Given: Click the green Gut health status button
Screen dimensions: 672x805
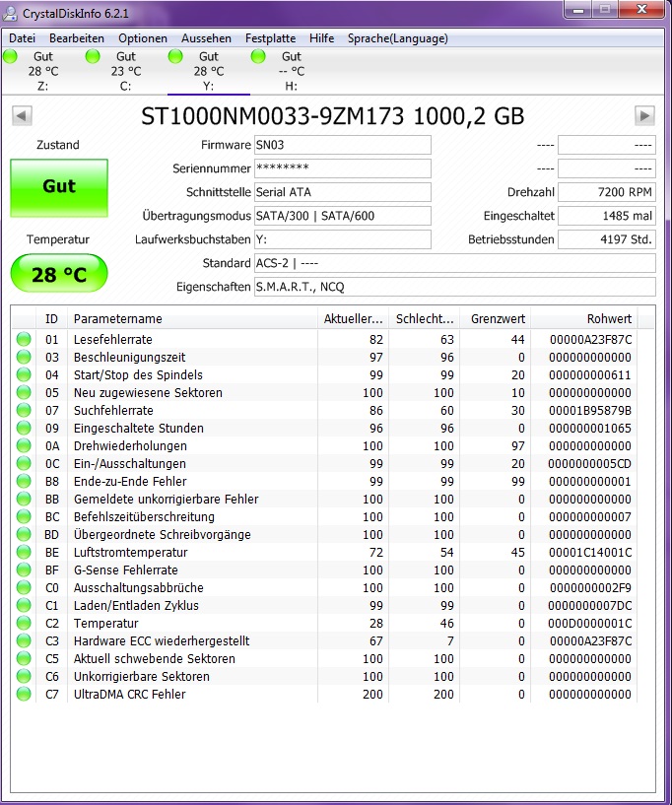Looking at the screenshot, I should [x=59, y=187].
